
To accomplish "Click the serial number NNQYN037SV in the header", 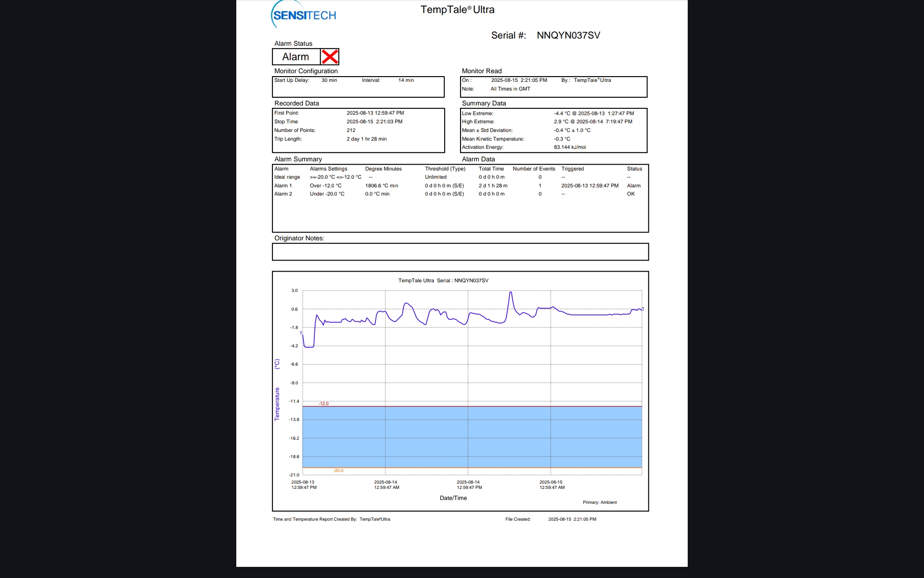I will (x=568, y=35).
